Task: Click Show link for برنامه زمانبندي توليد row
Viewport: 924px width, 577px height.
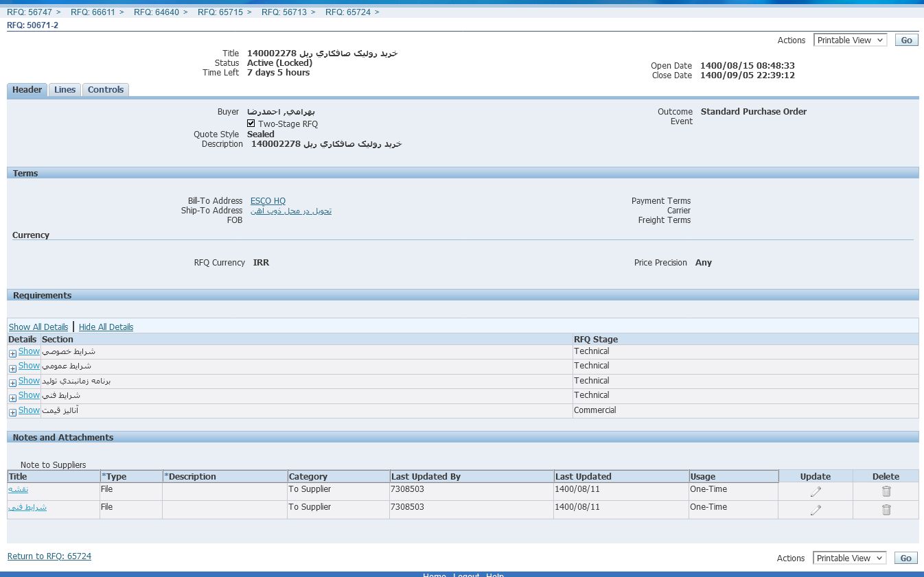Action: pyautogui.click(x=29, y=381)
